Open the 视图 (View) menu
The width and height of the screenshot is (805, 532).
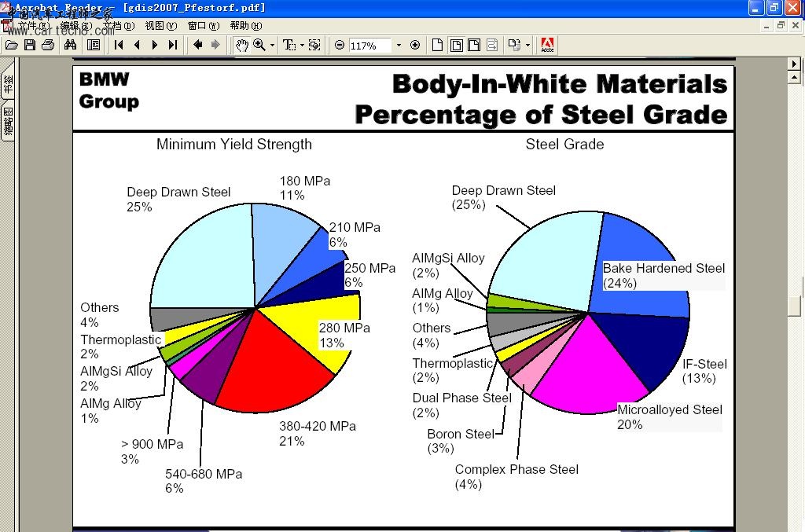(160, 26)
